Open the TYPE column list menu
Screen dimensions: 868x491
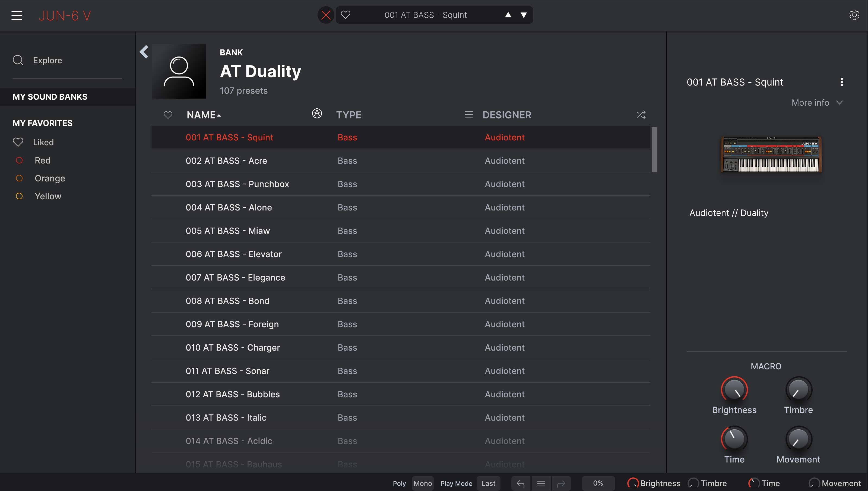469,115
